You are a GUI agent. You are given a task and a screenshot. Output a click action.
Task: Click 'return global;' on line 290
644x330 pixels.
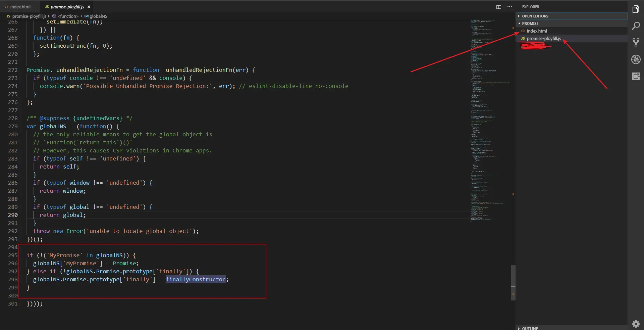[x=63, y=215]
